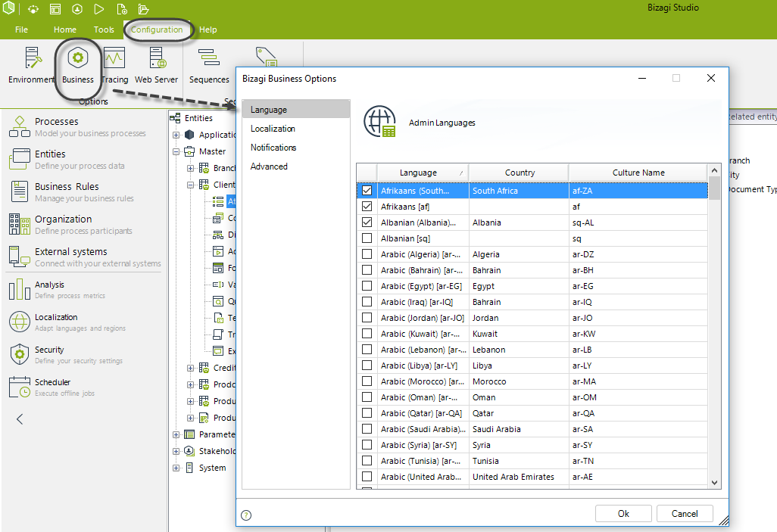Enable the Albanian [sq] language checkbox
This screenshot has width=777, height=532.
[x=367, y=238]
